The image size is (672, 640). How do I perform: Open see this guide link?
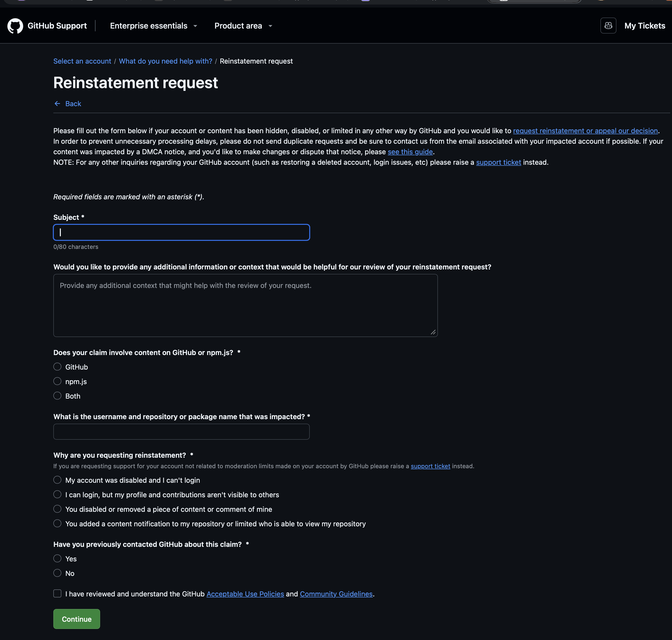pos(410,152)
